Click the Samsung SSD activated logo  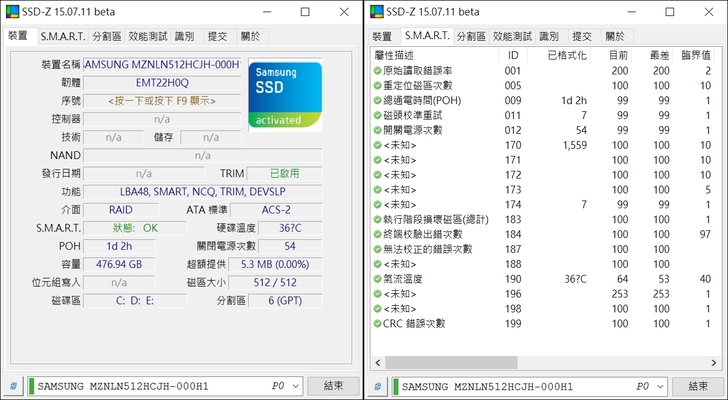pos(285,95)
